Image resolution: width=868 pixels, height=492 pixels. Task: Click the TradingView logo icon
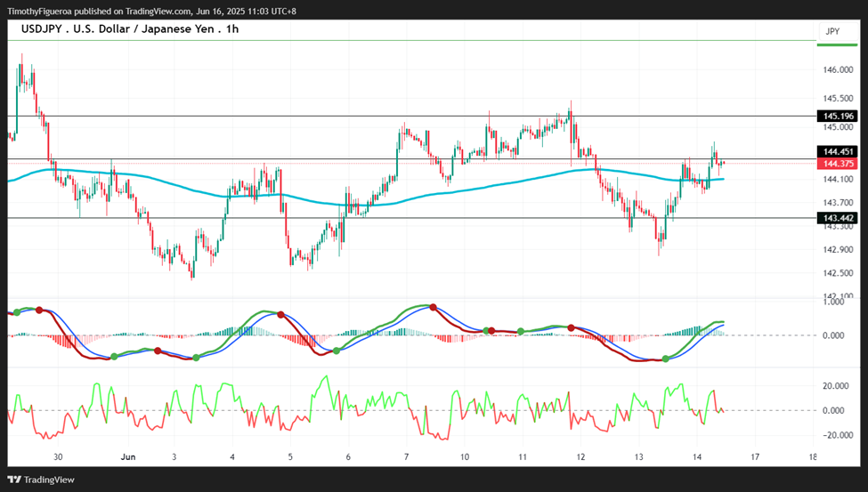point(14,480)
